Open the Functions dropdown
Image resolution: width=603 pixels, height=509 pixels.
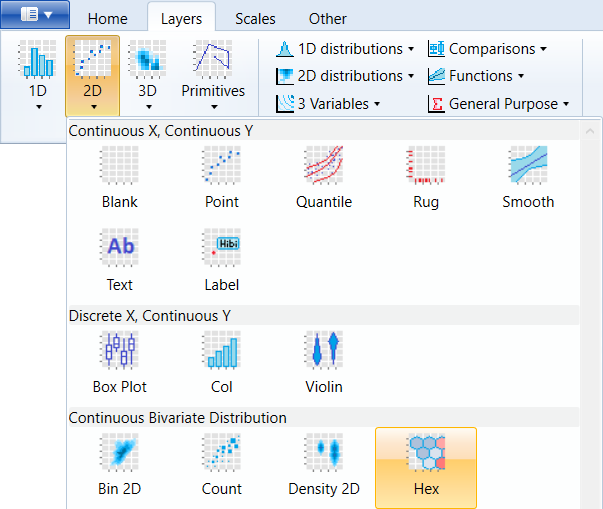point(476,76)
